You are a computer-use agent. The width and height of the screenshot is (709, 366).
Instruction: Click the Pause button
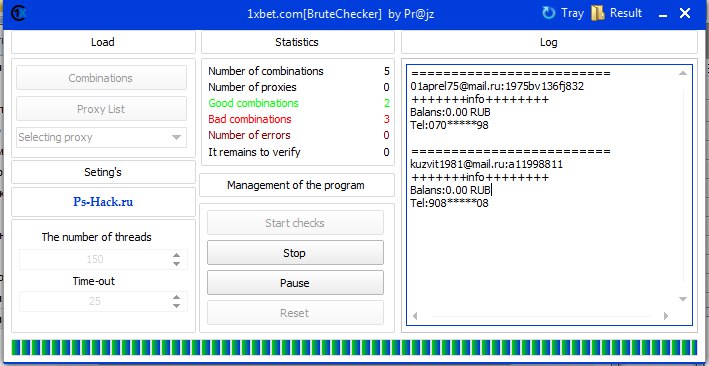tap(295, 283)
